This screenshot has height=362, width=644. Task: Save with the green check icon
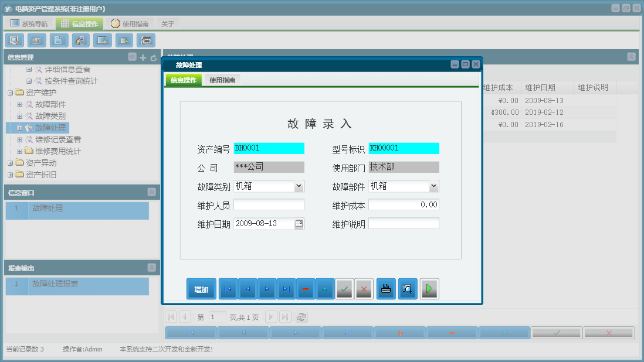tap(344, 288)
